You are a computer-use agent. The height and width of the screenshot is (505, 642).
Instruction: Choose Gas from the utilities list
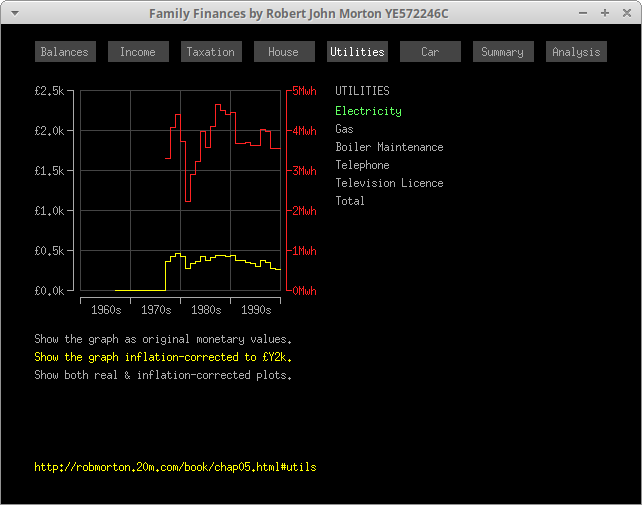coord(344,129)
